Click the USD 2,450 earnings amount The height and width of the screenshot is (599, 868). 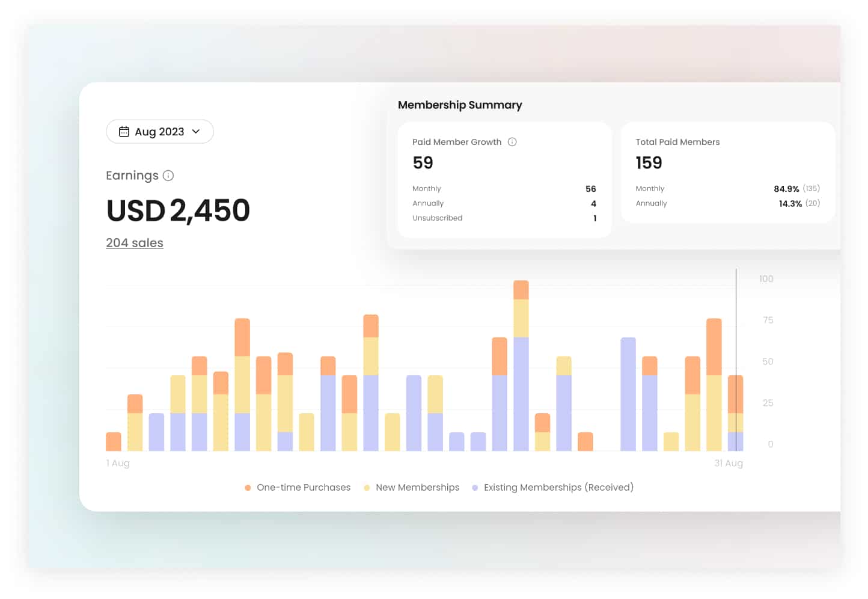click(x=178, y=210)
